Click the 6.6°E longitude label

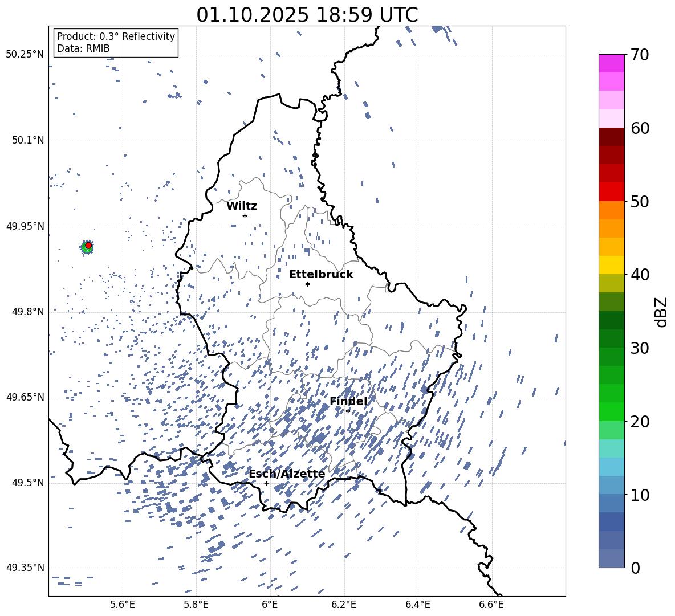point(491,605)
